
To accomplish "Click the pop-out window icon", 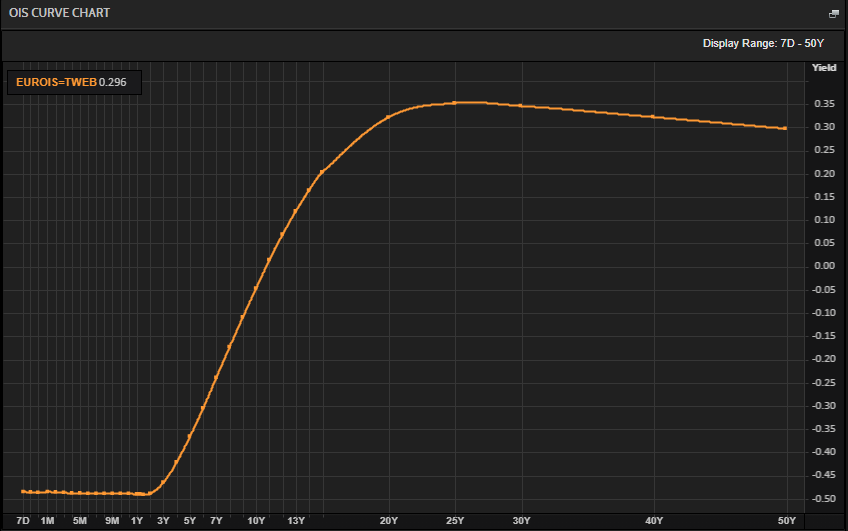I will [x=833, y=14].
